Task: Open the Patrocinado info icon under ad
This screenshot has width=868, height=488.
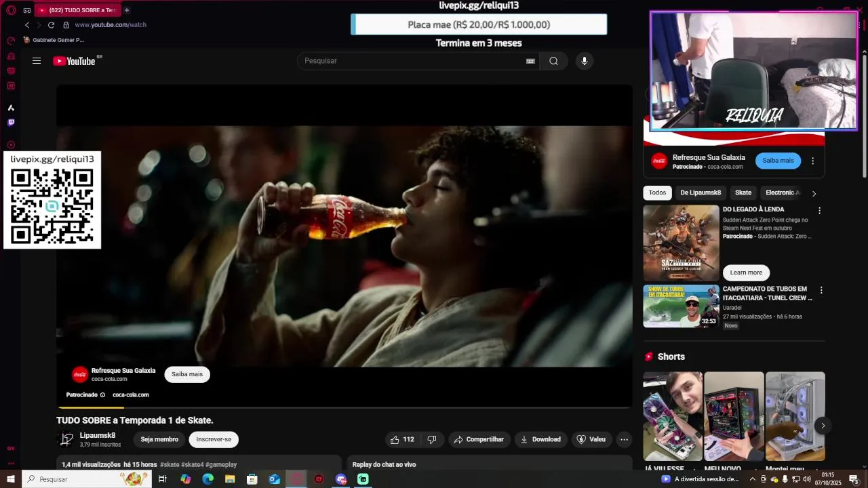Action: [103, 395]
